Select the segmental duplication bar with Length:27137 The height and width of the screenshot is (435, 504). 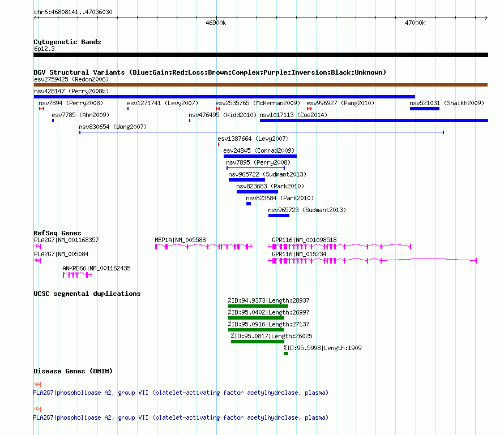click(256, 330)
